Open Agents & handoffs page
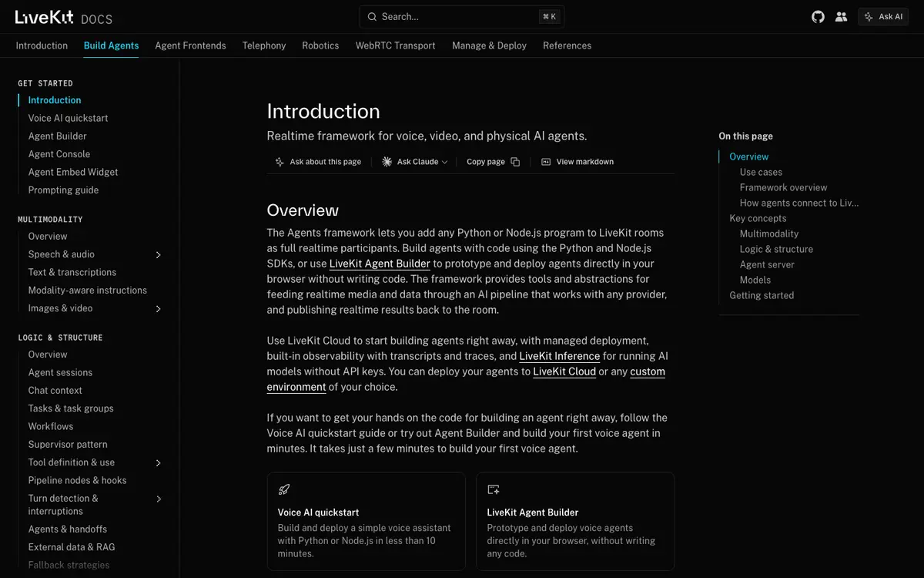The width and height of the screenshot is (924, 578). pyautogui.click(x=68, y=529)
